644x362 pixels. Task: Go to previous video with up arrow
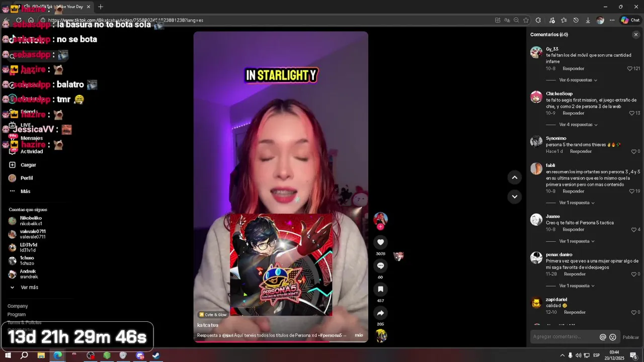click(514, 177)
